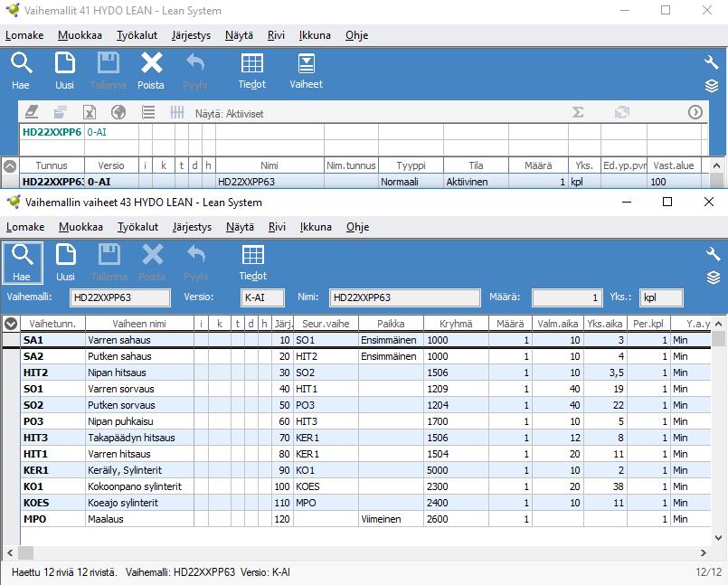
Task: Click wrench settings icon in Vaihemallit window
Action: [x=712, y=61]
